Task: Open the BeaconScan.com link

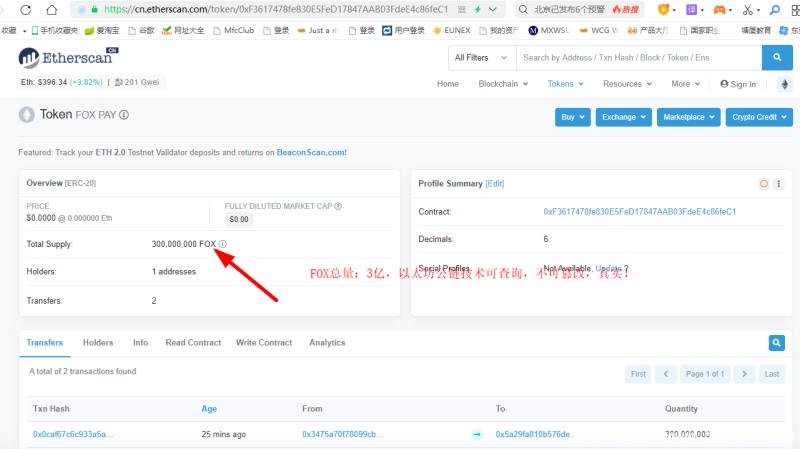Action: (311, 153)
